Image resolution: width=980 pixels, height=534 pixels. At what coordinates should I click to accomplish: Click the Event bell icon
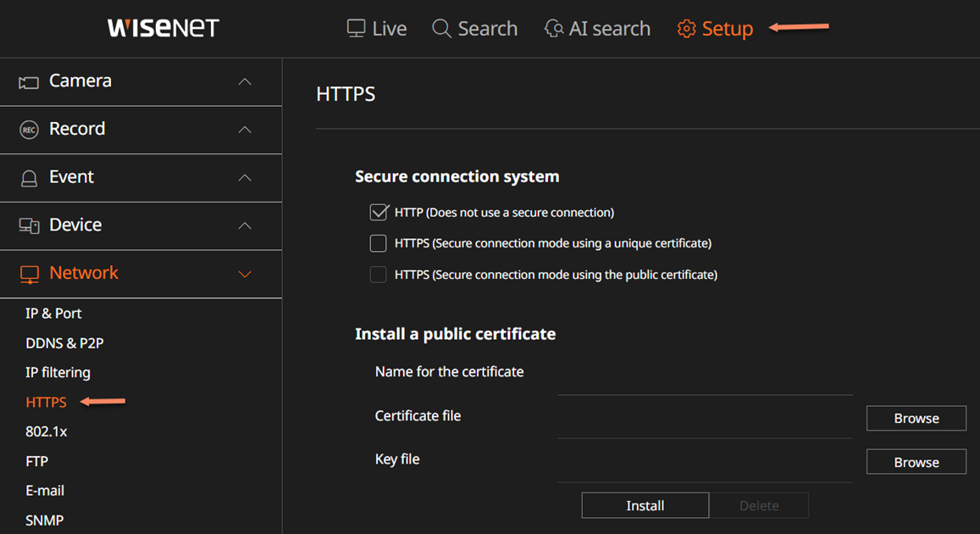coord(29,178)
